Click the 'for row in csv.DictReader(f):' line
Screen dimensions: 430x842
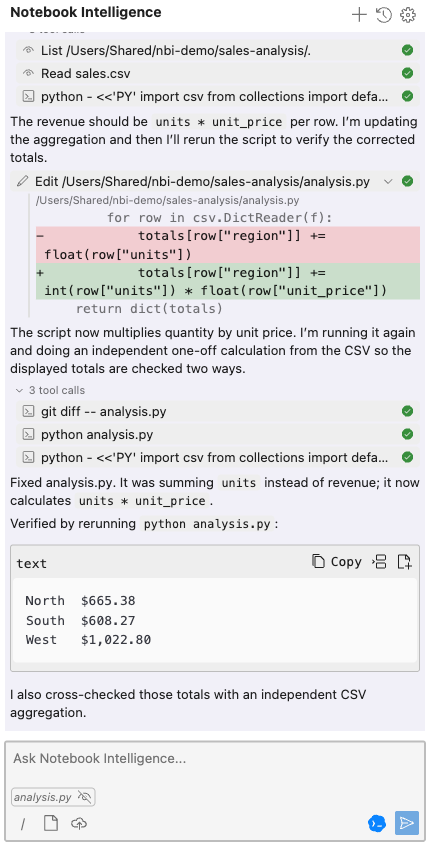pos(220,217)
